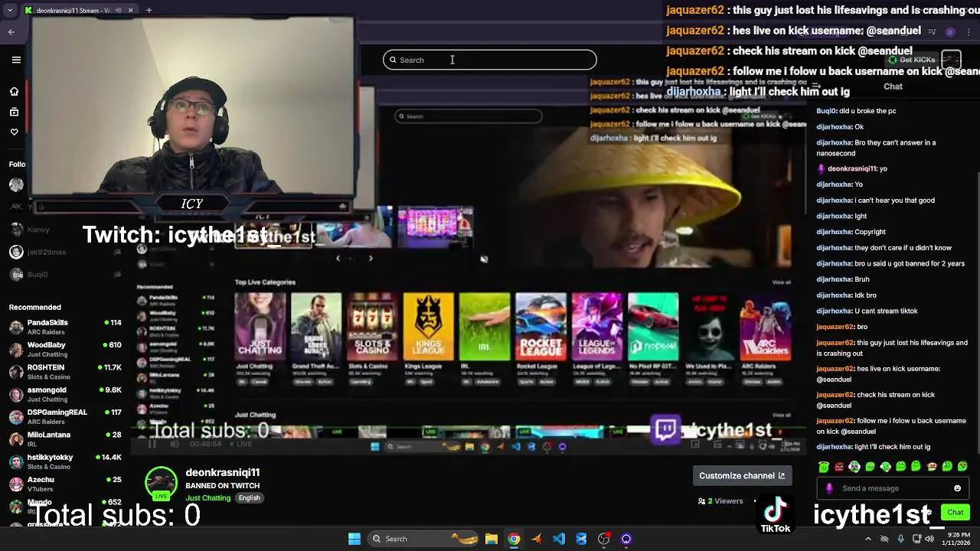Open recommended channel ROSHTEIN
This screenshot has width=980, height=551.
click(x=65, y=372)
